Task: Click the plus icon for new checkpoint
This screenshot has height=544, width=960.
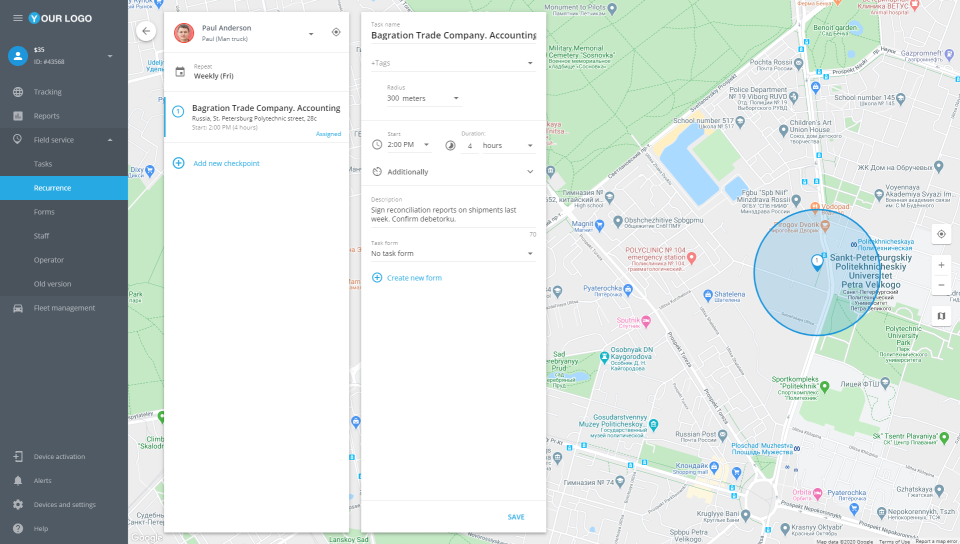Action: point(178,163)
